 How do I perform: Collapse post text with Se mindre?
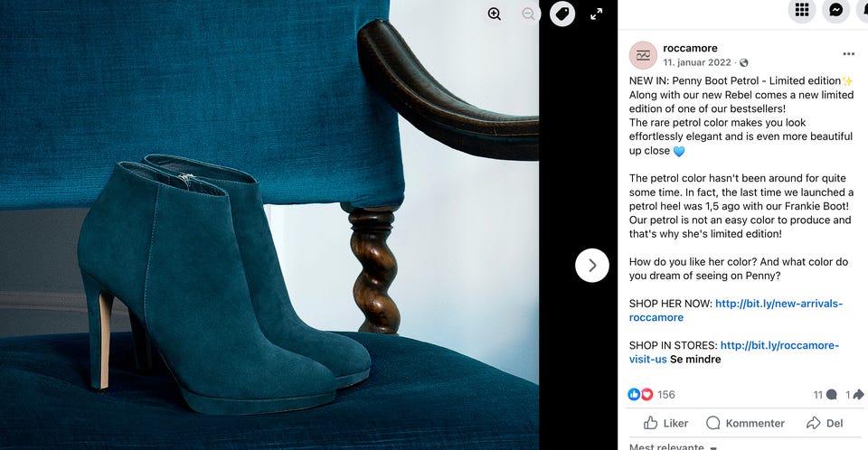(695, 360)
